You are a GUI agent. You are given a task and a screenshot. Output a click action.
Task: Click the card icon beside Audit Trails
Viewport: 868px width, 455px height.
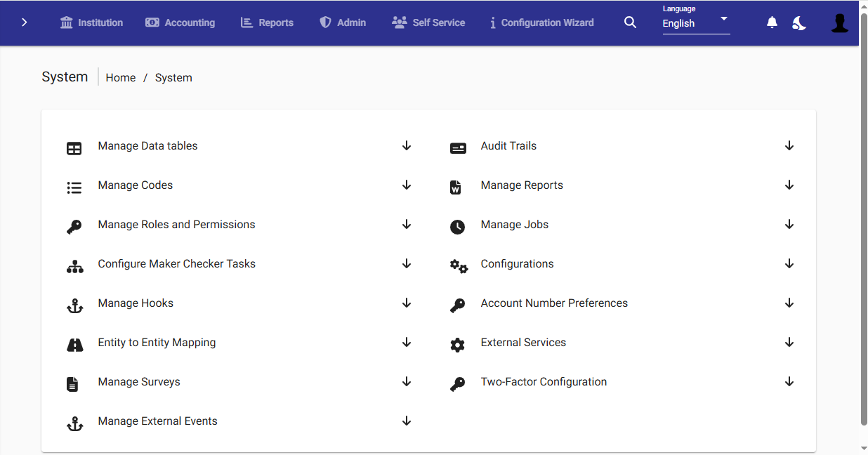[x=458, y=149]
